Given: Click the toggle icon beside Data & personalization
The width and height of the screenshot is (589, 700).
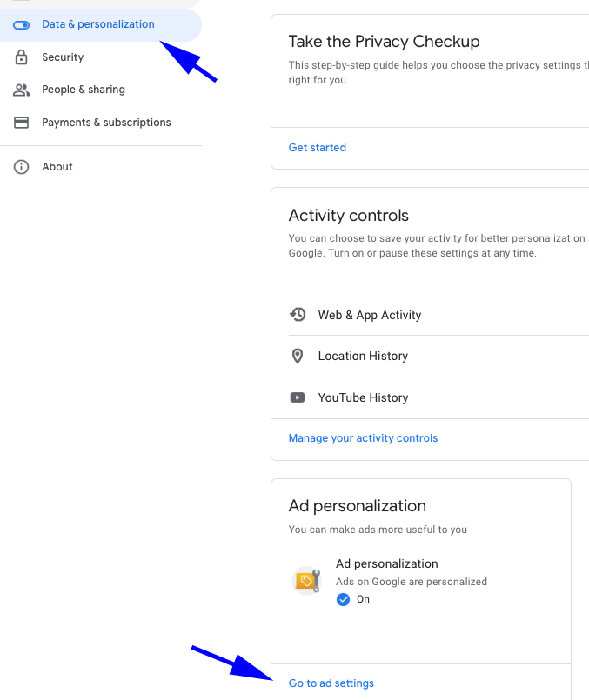Looking at the screenshot, I should (x=22, y=24).
